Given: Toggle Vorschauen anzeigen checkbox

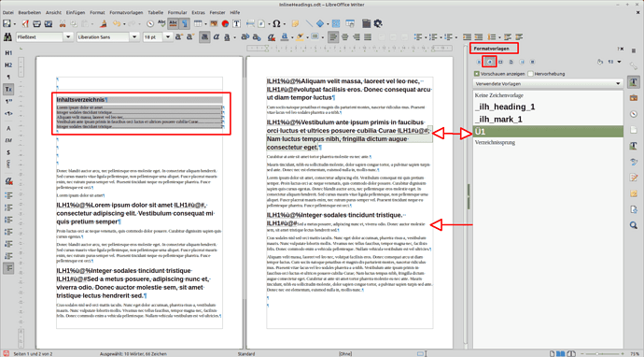Looking at the screenshot, I should pyautogui.click(x=477, y=74).
